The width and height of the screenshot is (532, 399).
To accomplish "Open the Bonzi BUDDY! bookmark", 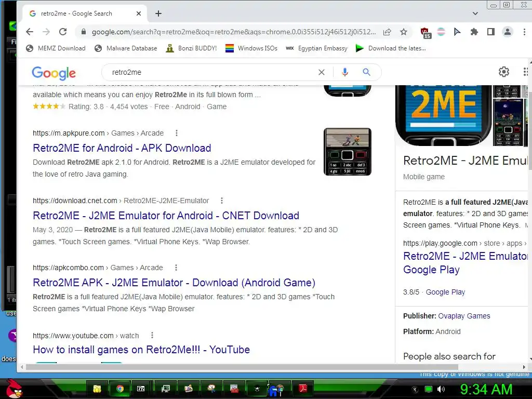I will click(191, 48).
